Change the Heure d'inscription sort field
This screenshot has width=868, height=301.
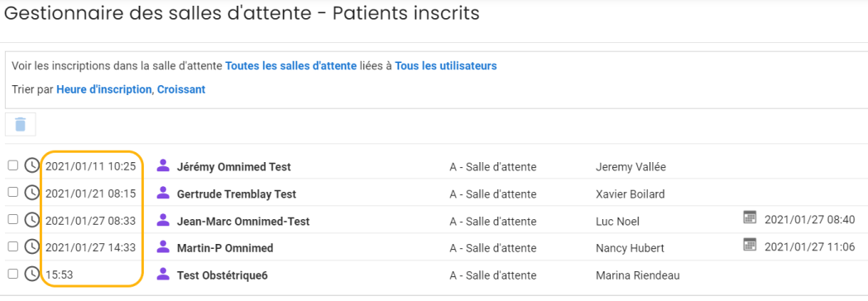click(x=103, y=89)
